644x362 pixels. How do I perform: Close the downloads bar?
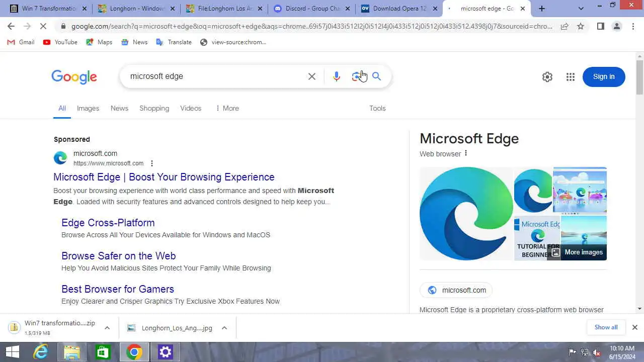(x=635, y=327)
